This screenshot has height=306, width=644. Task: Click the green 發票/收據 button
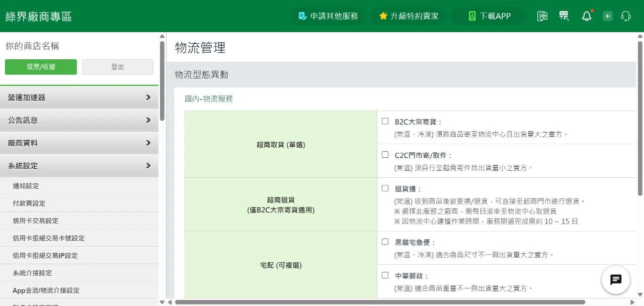tap(41, 67)
